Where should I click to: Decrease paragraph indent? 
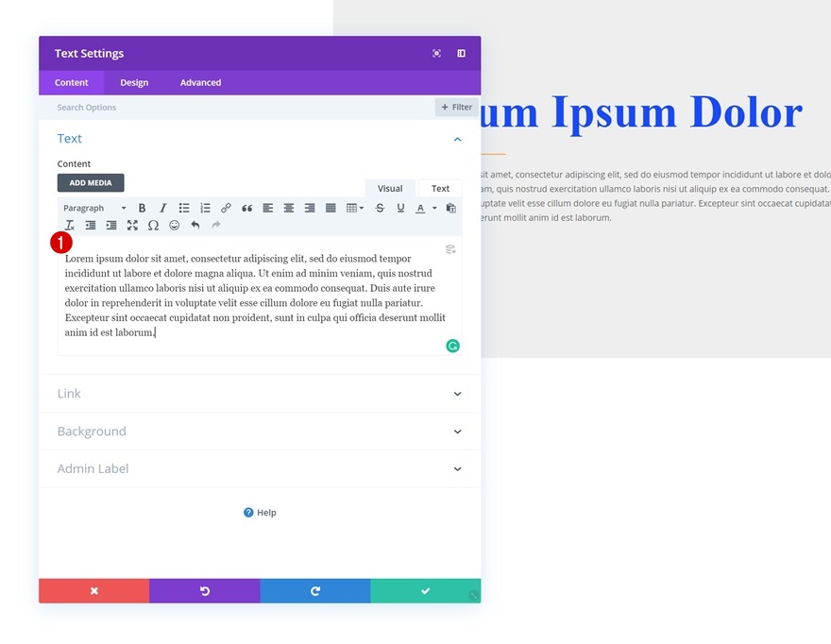91,226
